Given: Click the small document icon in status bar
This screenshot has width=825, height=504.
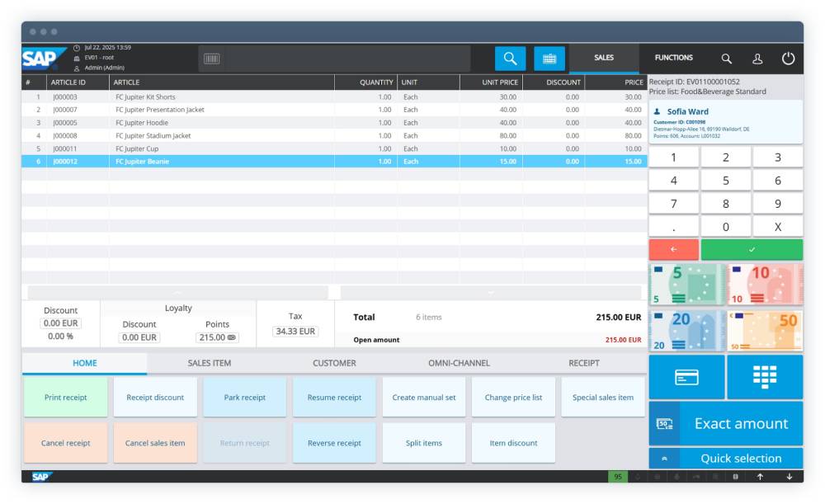Looking at the screenshot, I should point(736,477).
